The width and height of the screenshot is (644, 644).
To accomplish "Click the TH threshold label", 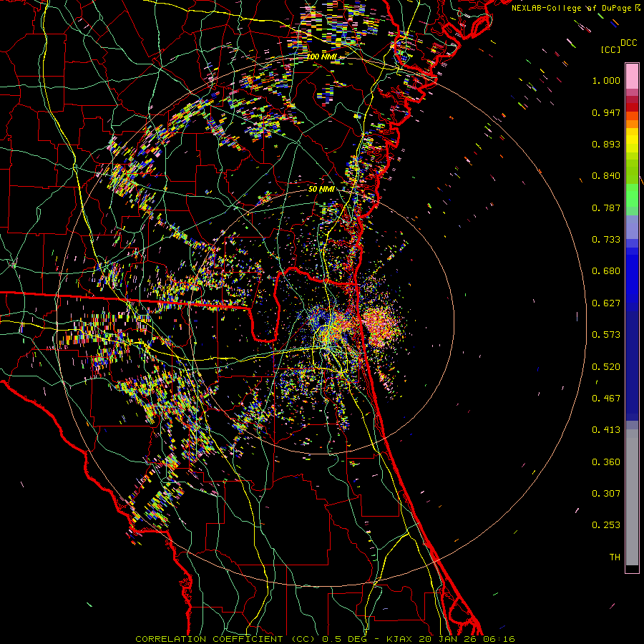I will (x=615, y=557).
